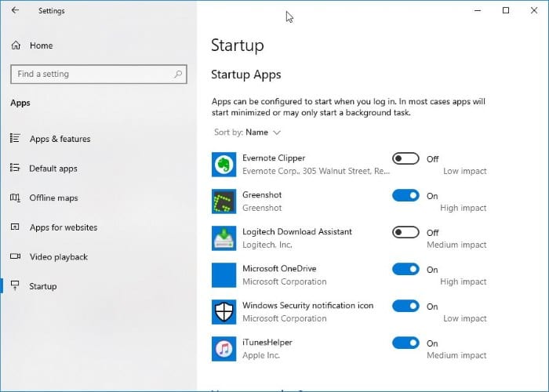Maximize the Settings window
549x392 pixels.
[506, 10]
